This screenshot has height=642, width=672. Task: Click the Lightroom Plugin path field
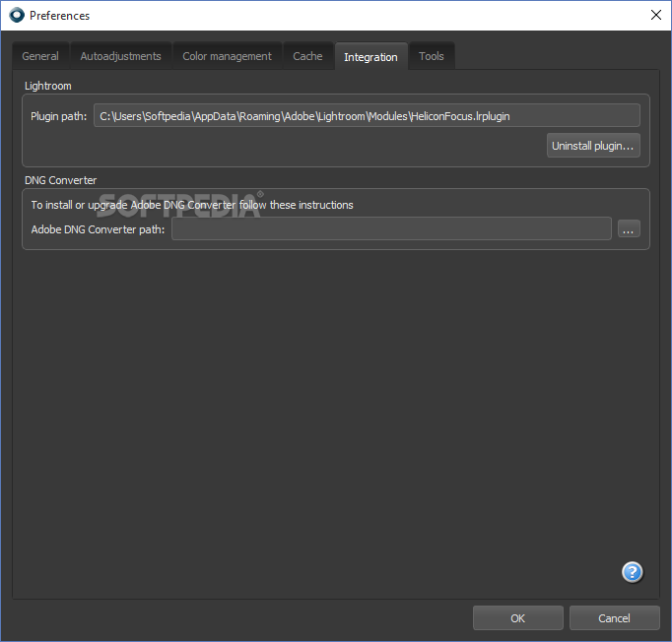367,115
